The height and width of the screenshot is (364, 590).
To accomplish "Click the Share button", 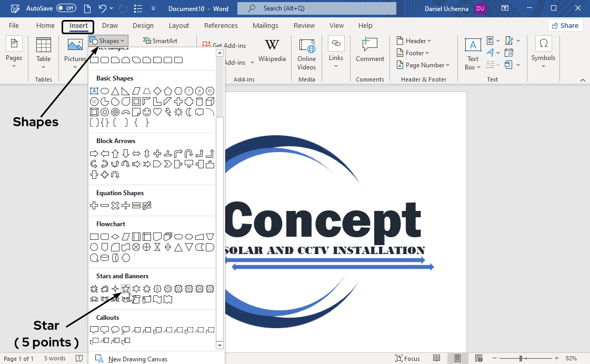I will (565, 26).
